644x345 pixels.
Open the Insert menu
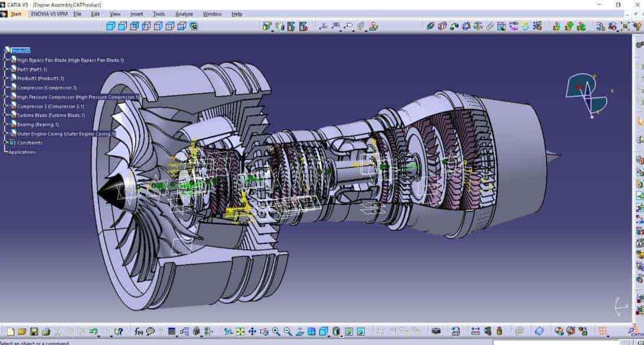click(136, 14)
